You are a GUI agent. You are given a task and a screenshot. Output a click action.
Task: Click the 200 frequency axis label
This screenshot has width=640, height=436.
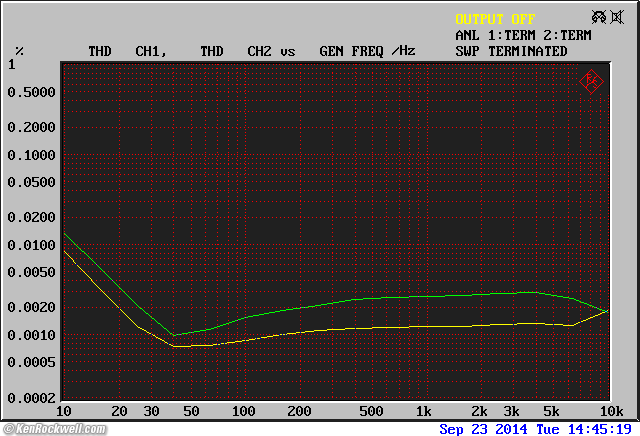coord(299,411)
